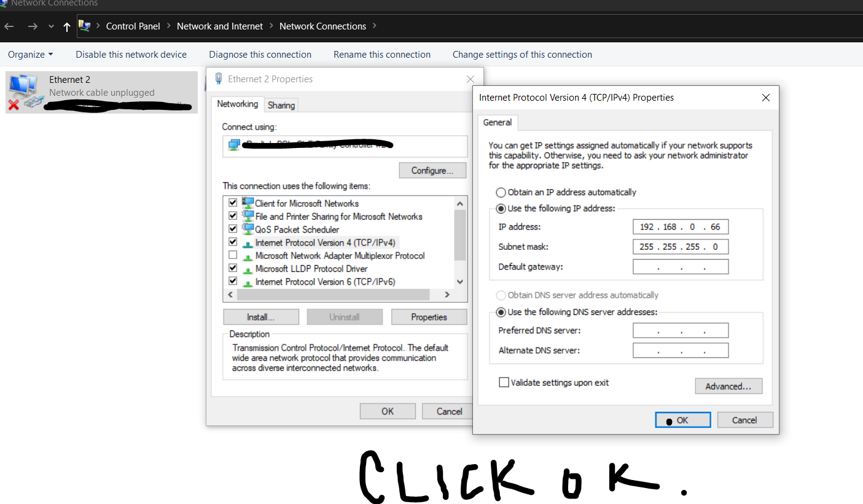The height and width of the screenshot is (504, 863).
Task: Click the Alternate DNS server field
Action: tap(681, 350)
